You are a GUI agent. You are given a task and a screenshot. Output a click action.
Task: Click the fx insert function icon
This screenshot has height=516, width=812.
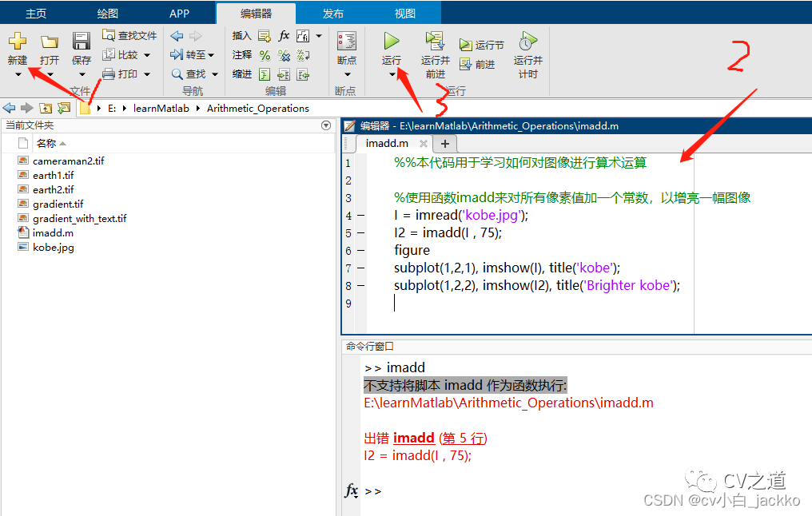(285, 34)
